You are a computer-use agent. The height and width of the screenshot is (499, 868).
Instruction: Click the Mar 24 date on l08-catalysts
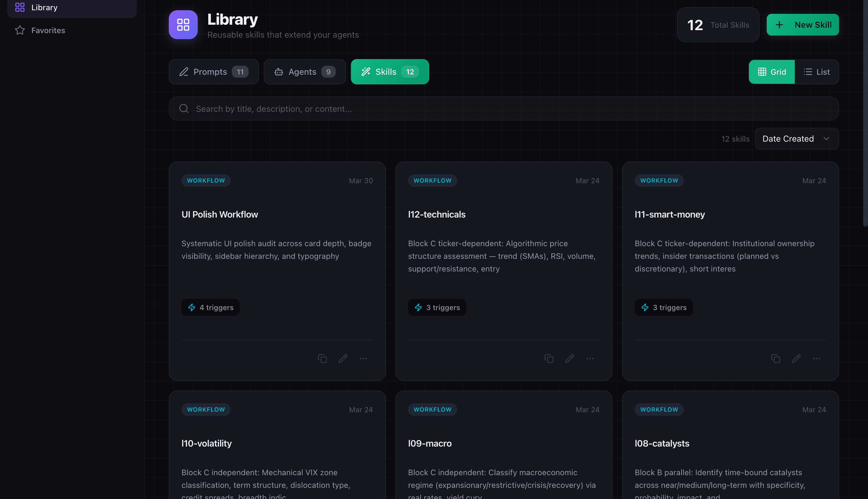tap(814, 410)
